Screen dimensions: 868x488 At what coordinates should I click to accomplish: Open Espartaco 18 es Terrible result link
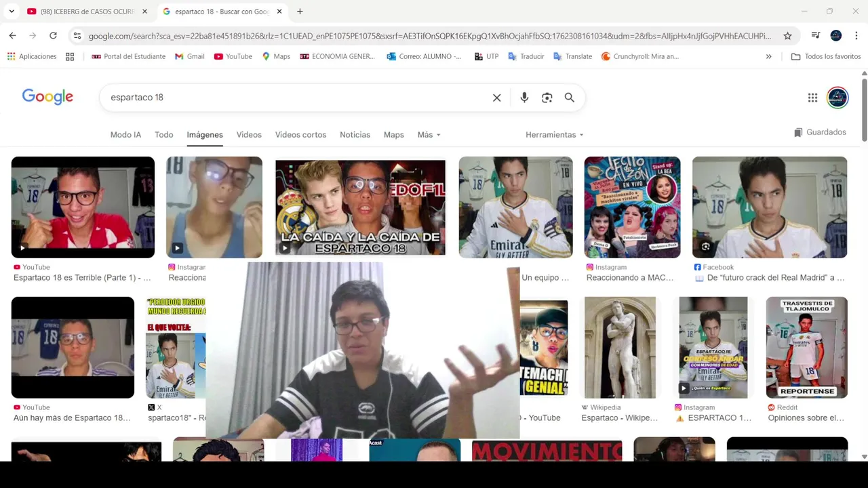pyautogui.click(x=82, y=278)
